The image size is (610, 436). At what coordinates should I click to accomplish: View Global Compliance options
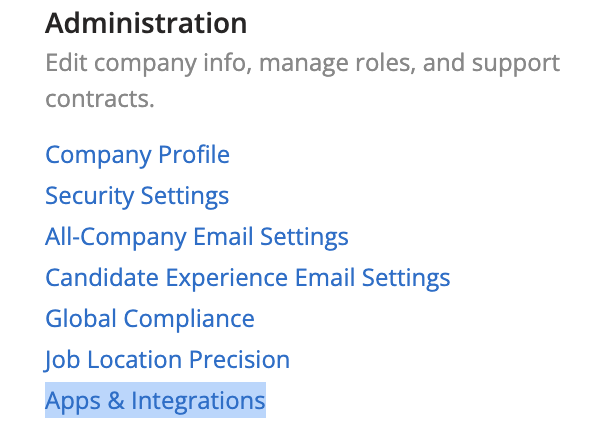coord(149,319)
